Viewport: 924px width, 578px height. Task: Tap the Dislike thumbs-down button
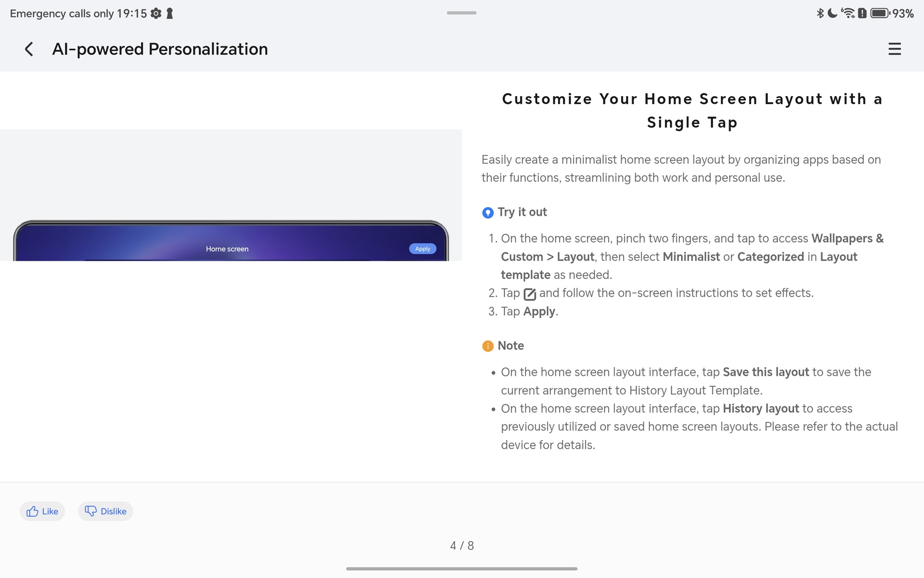point(105,511)
